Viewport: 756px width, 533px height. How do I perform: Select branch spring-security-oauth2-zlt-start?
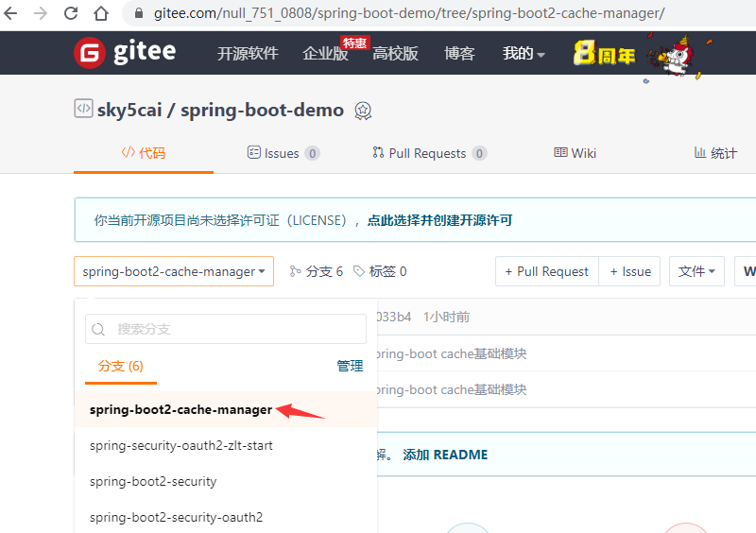(x=226, y=445)
